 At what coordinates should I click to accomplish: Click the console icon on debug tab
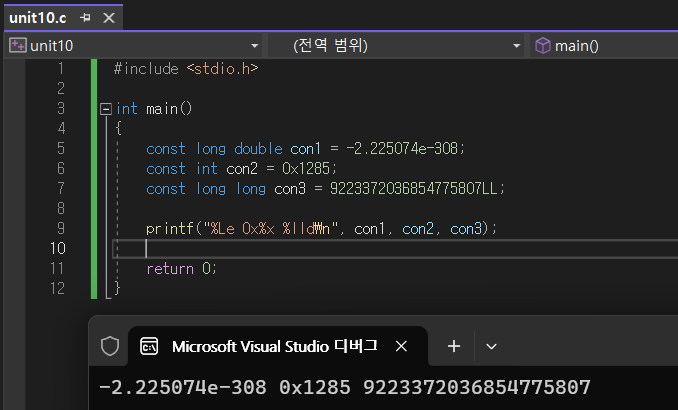[149, 346]
